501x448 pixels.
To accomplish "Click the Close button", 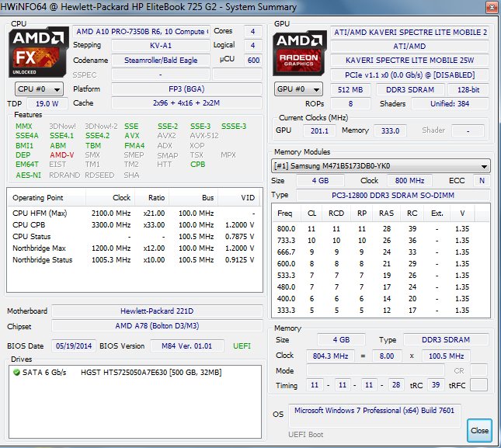I will click(x=479, y=430).
